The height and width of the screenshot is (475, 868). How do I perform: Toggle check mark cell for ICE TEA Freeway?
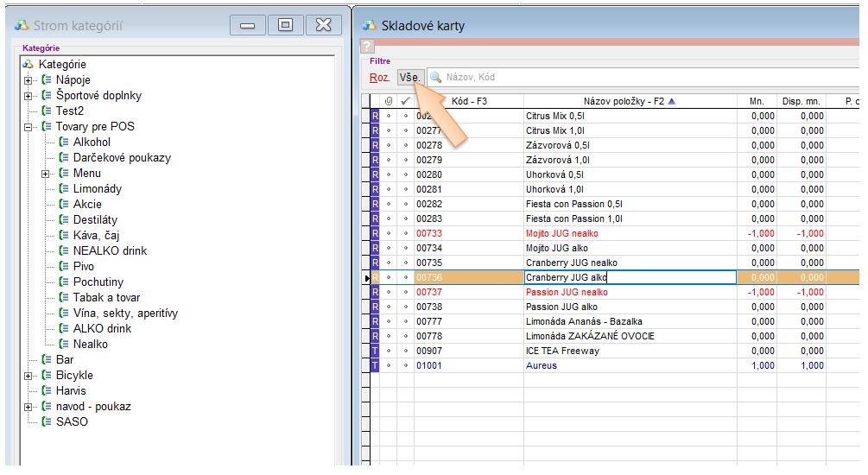click(405, 351)
